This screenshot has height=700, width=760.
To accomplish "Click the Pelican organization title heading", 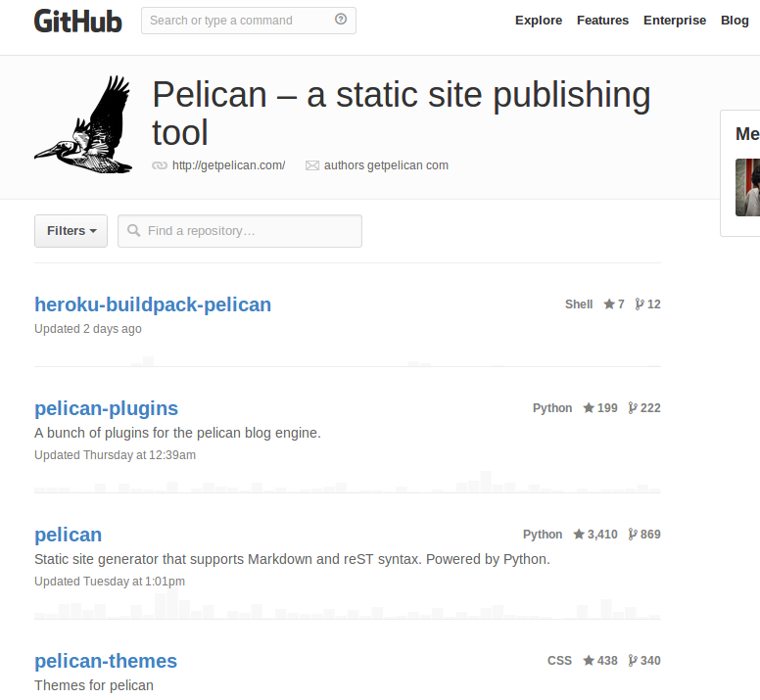I will coord(402,114).
